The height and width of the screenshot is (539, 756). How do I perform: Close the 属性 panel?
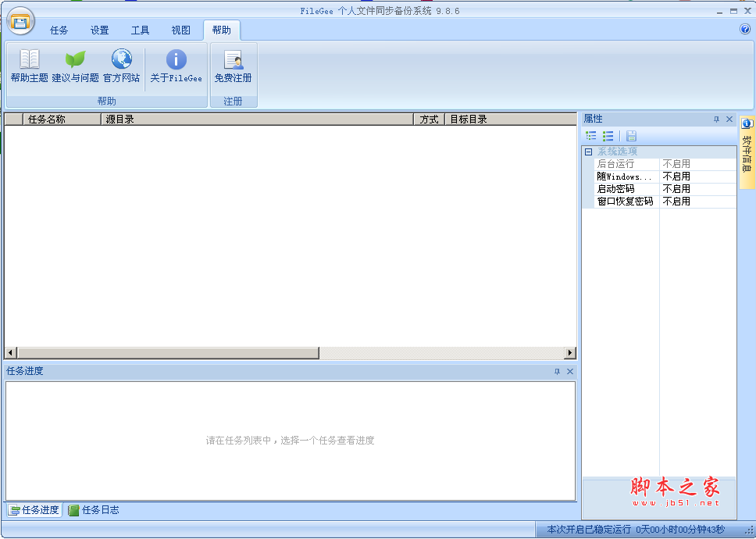pyautogui.click(x=729, y=119)
